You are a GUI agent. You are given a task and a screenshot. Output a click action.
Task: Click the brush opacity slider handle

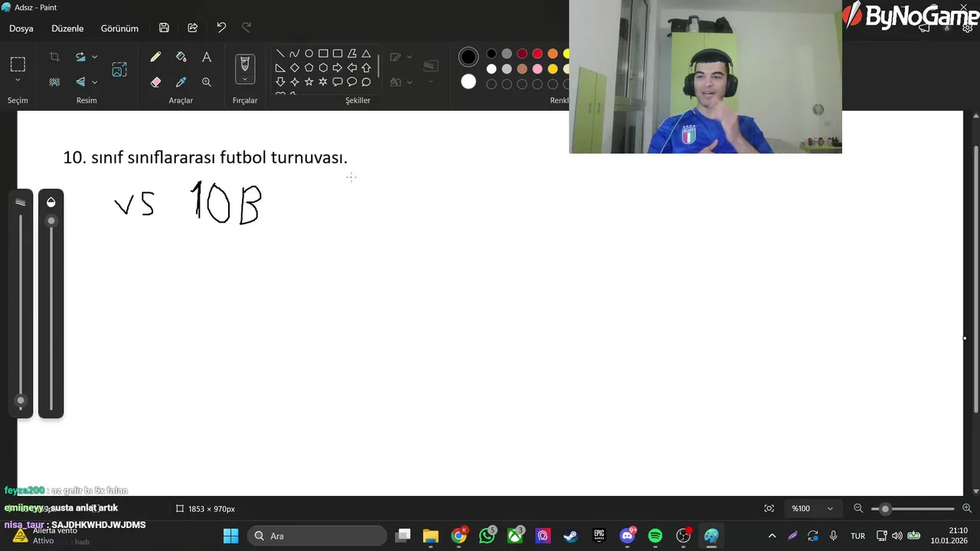51,221
